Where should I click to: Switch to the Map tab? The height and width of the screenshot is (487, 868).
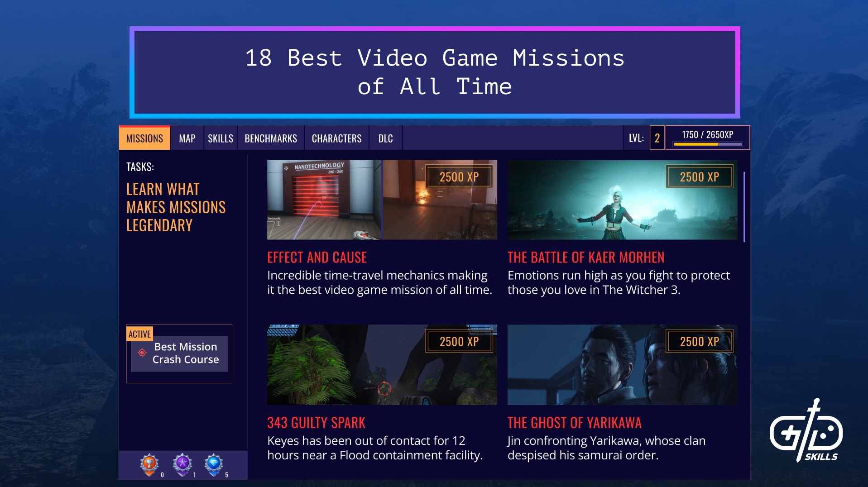[187, 138]
